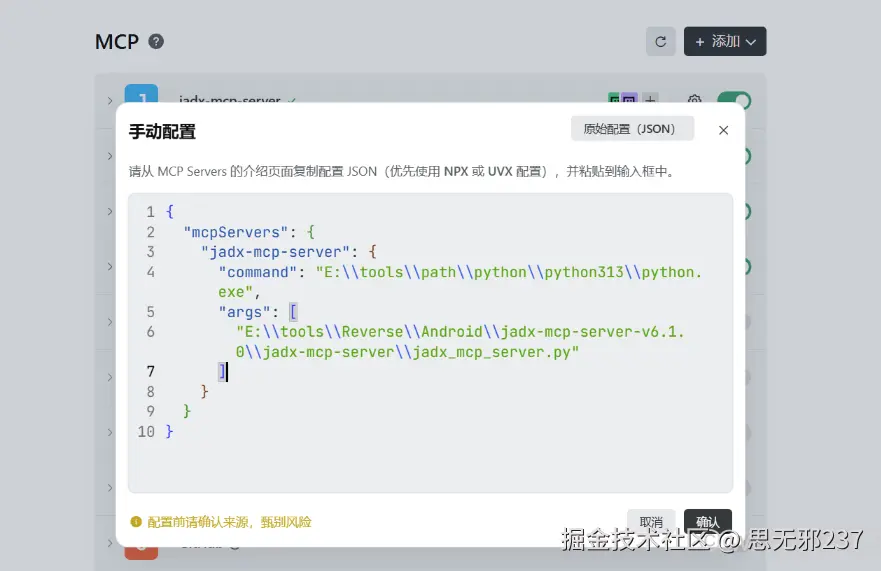
Task: Click the closing bracket on line 7
Action: coord(222,371)
